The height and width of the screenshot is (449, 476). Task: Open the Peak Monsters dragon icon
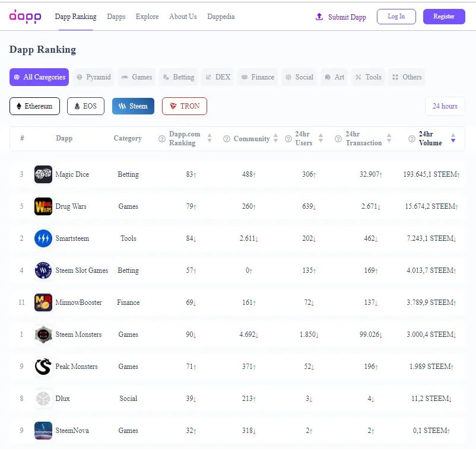43,366
